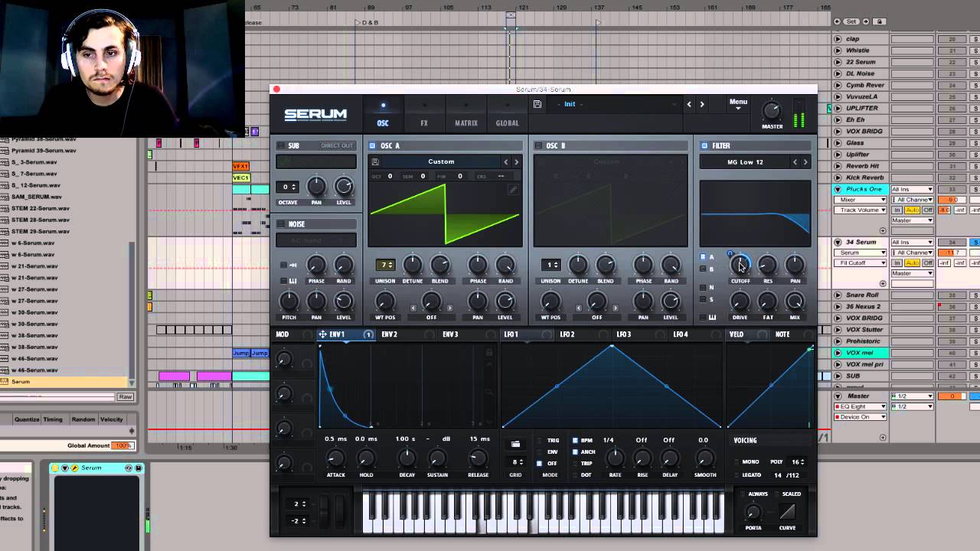Click SUB DIRECT OUT button
980x551 pixels.
click(x=336, y=145)
